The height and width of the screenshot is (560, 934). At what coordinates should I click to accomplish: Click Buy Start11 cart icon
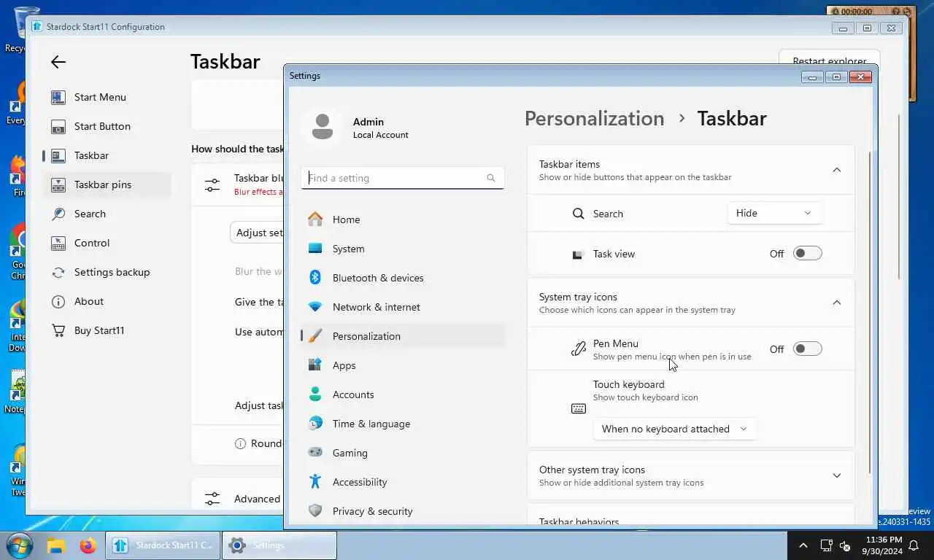tap(58, 330)
